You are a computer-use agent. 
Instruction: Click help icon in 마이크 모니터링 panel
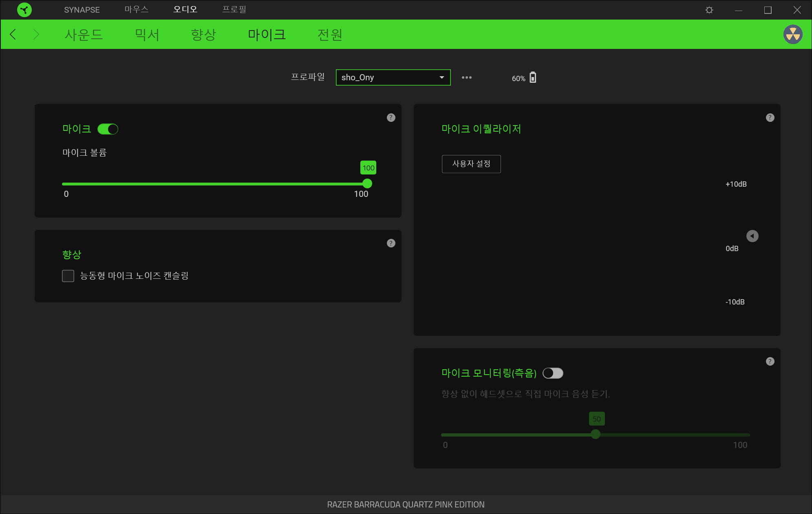click(x=770, y=362)
